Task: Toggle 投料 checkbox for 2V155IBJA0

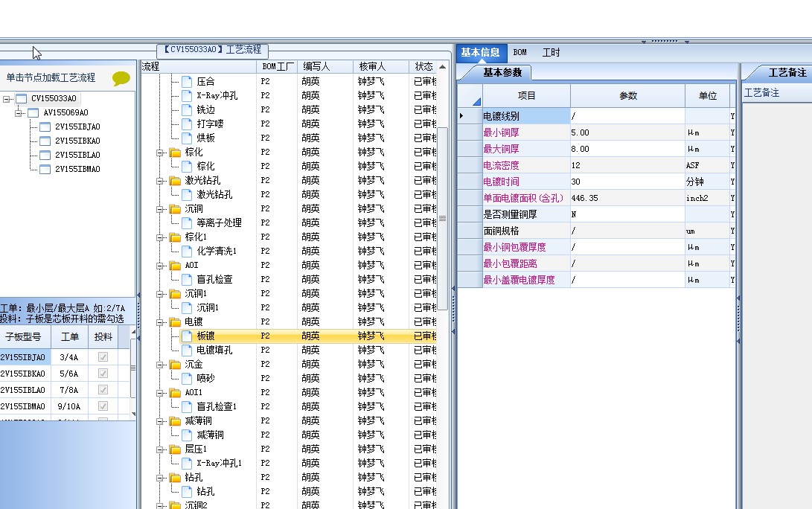Action: tap(103, 356)
